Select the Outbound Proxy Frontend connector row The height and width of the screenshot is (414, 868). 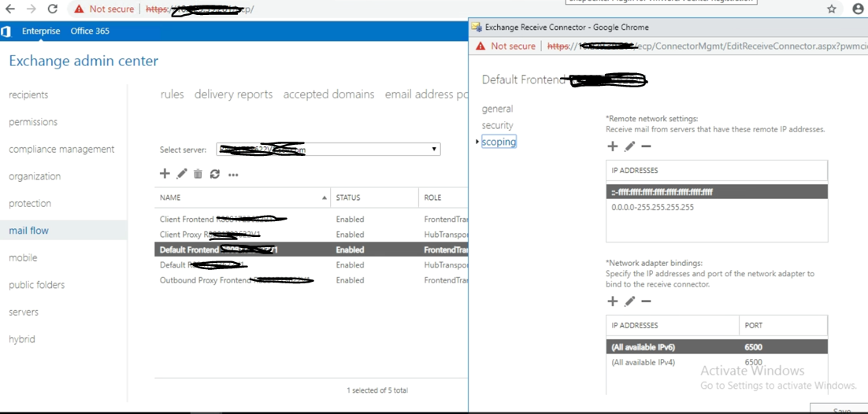311,280
